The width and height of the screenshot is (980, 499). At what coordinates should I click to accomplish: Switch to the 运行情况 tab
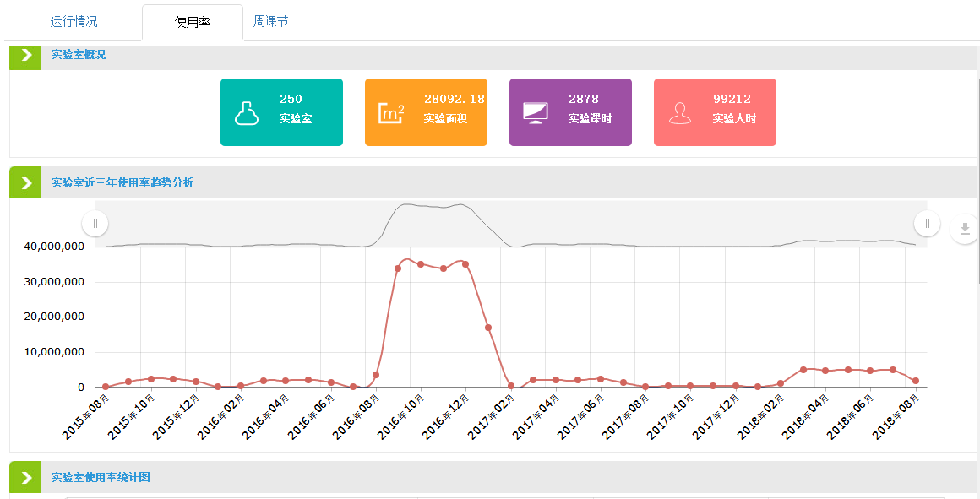[x=73, y=21]
